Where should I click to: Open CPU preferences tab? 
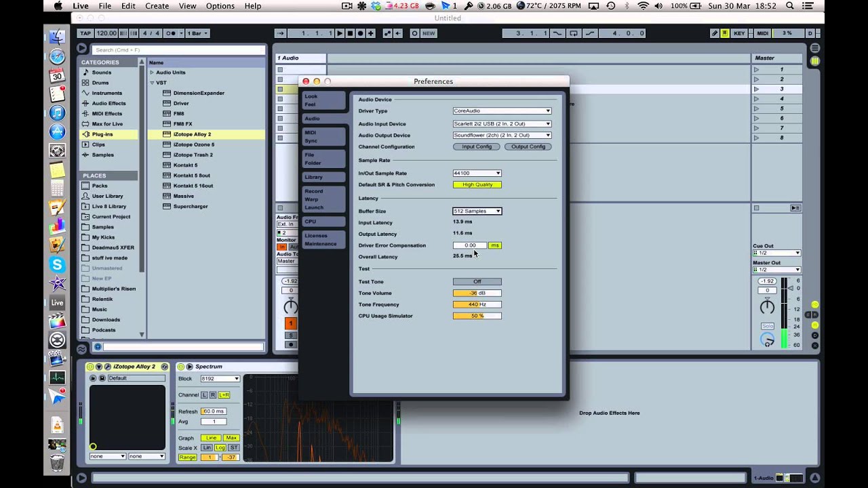tap(323, 222)
